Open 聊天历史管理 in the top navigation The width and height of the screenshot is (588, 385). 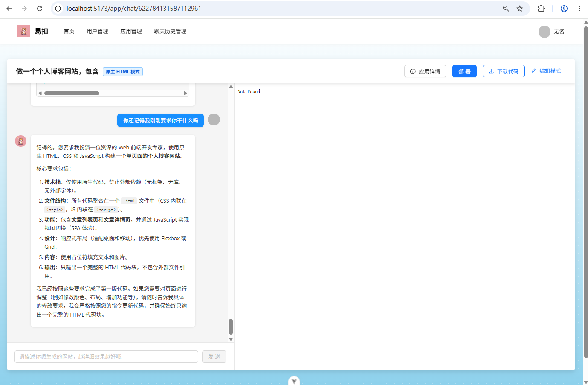pos(170,32)
